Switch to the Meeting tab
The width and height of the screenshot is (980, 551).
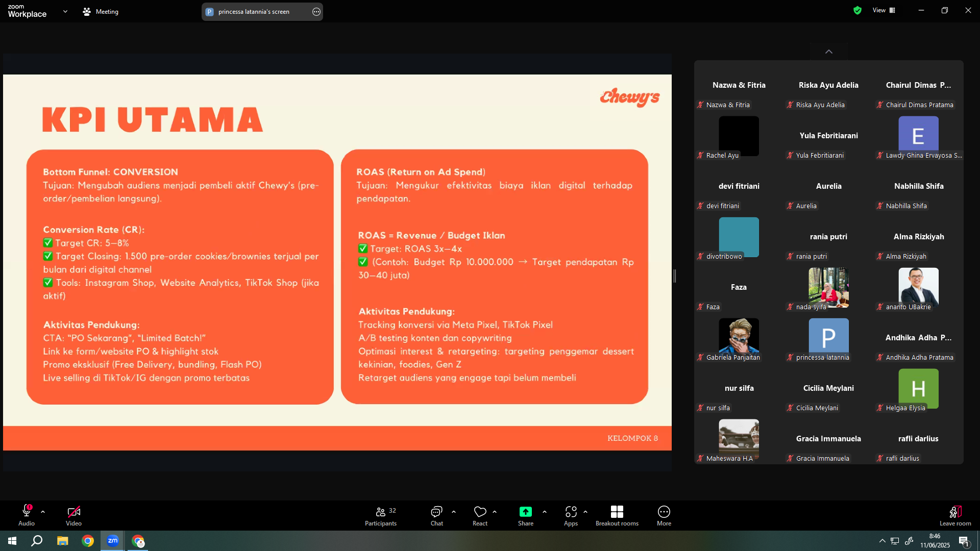pyautogui.click(x=101, y=11)
